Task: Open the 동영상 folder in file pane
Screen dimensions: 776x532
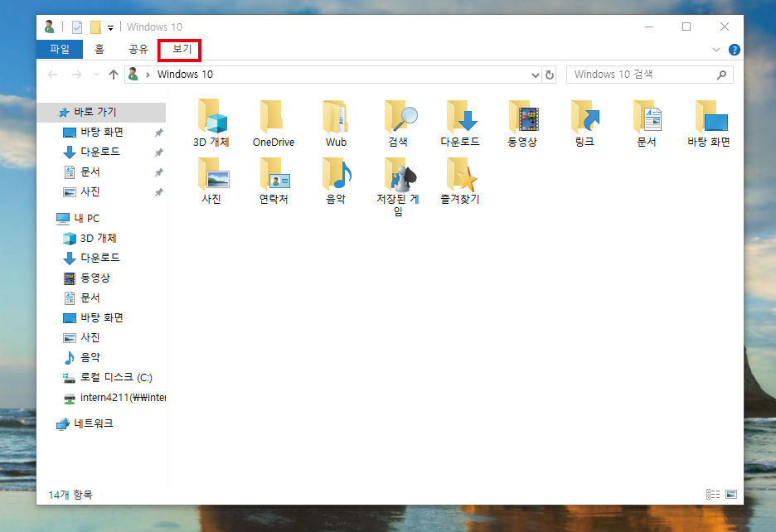Action: coord(522,123)
